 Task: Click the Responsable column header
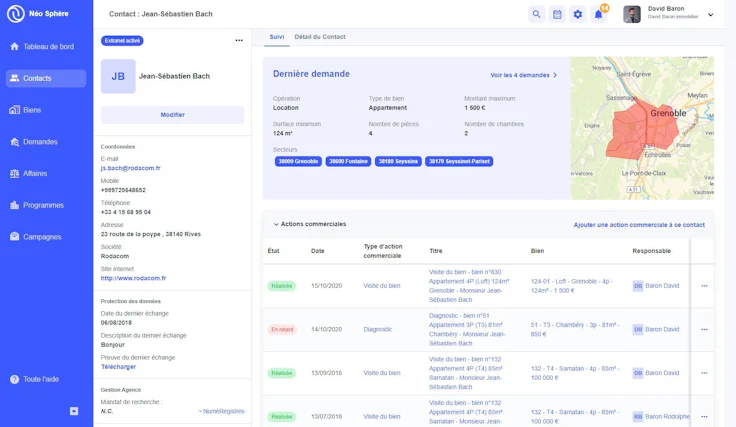pos(652,251)
